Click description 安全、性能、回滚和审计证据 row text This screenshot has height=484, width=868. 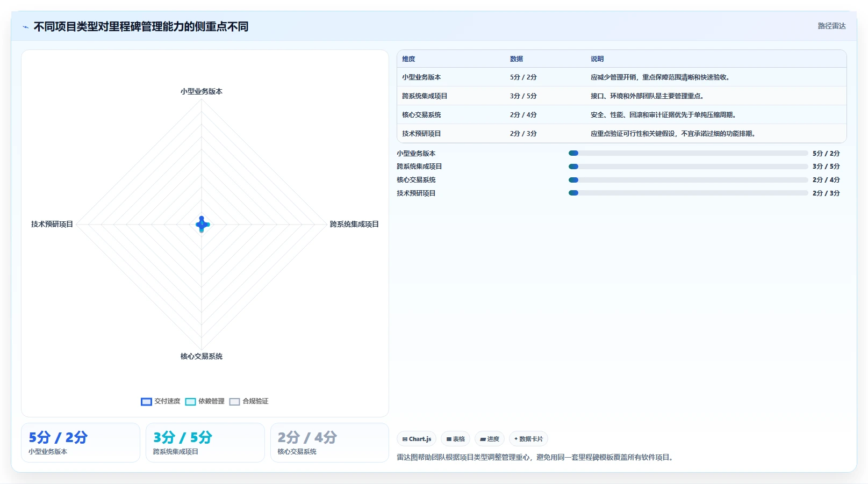tap(664, 115)
